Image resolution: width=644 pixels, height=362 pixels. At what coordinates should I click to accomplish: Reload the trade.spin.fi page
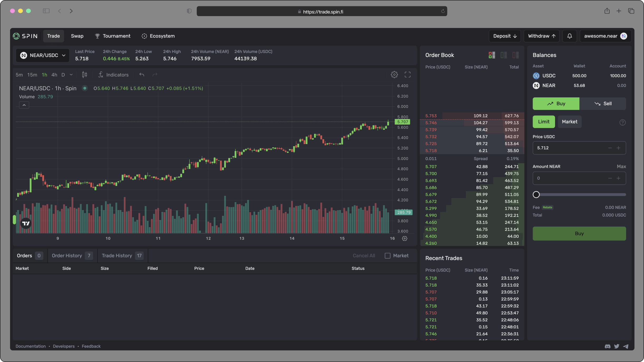point(443,11)
